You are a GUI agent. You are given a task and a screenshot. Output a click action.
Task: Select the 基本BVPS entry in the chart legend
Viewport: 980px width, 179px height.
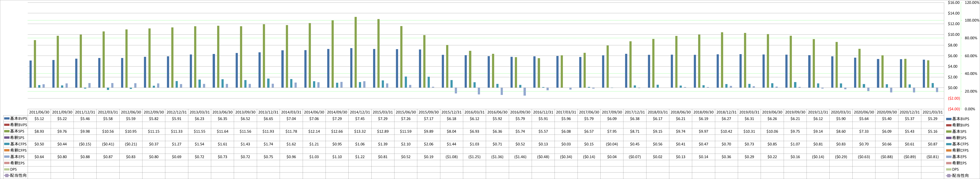click(957, 119)
